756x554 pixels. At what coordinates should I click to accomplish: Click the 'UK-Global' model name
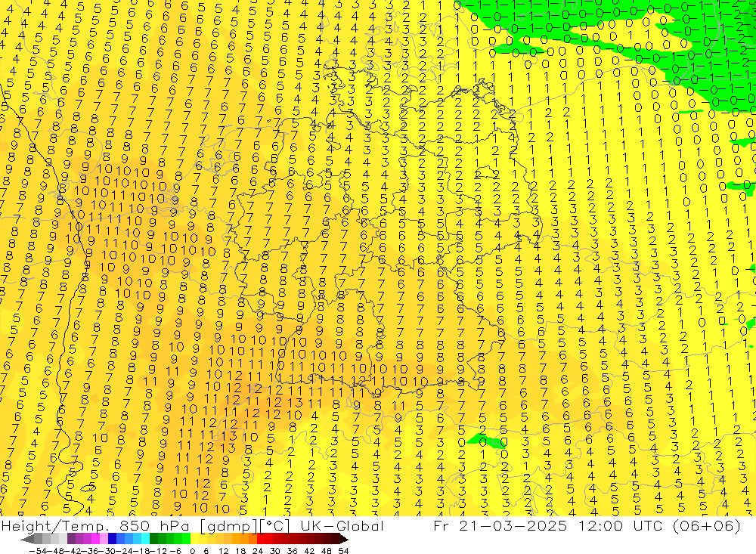click(x=342, y=525)
